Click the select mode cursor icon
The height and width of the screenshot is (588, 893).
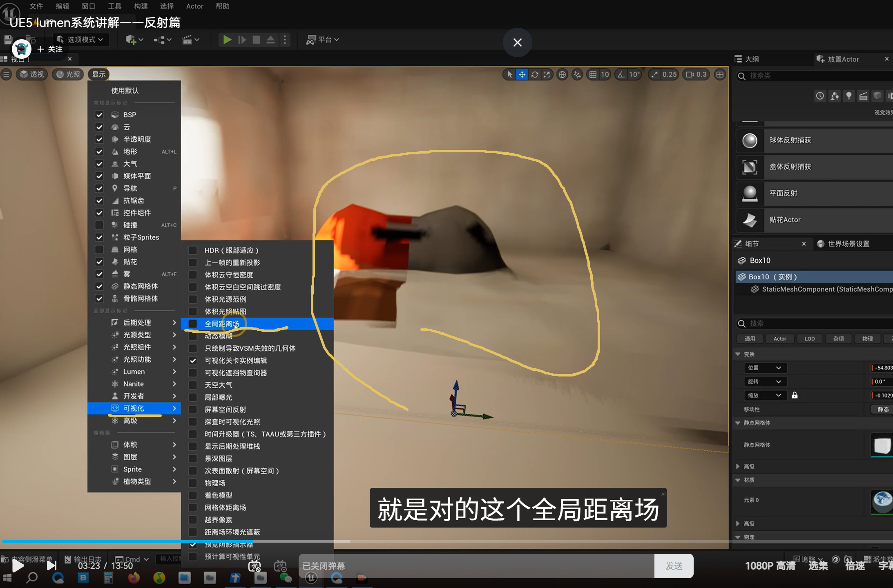[509, 74]
